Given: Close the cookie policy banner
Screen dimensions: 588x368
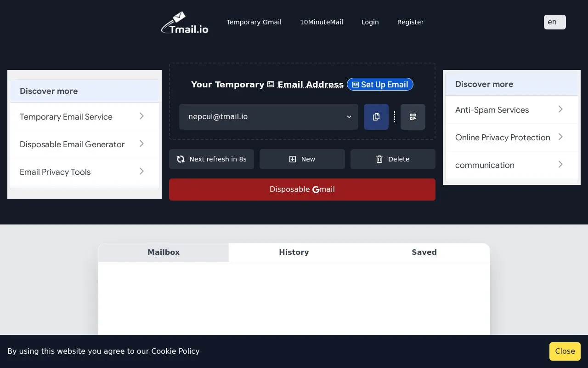Looking at the screenshot, I should click(565, 351).
